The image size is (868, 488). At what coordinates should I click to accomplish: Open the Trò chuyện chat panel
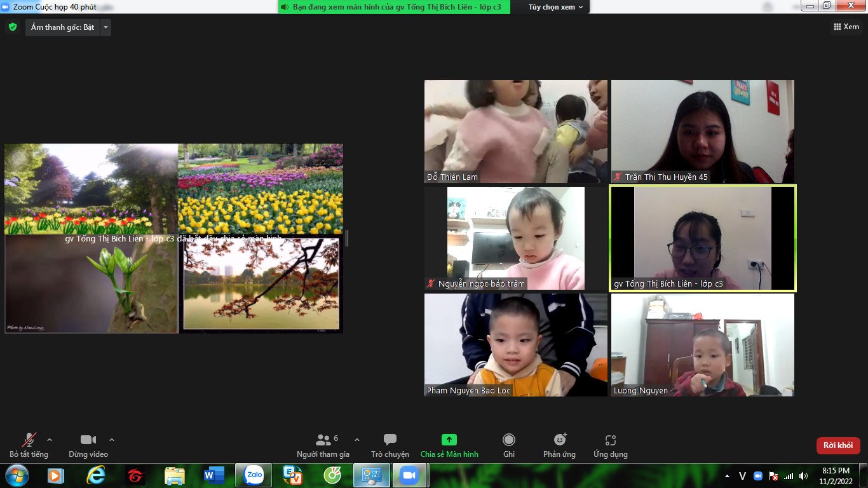point(390,445)
